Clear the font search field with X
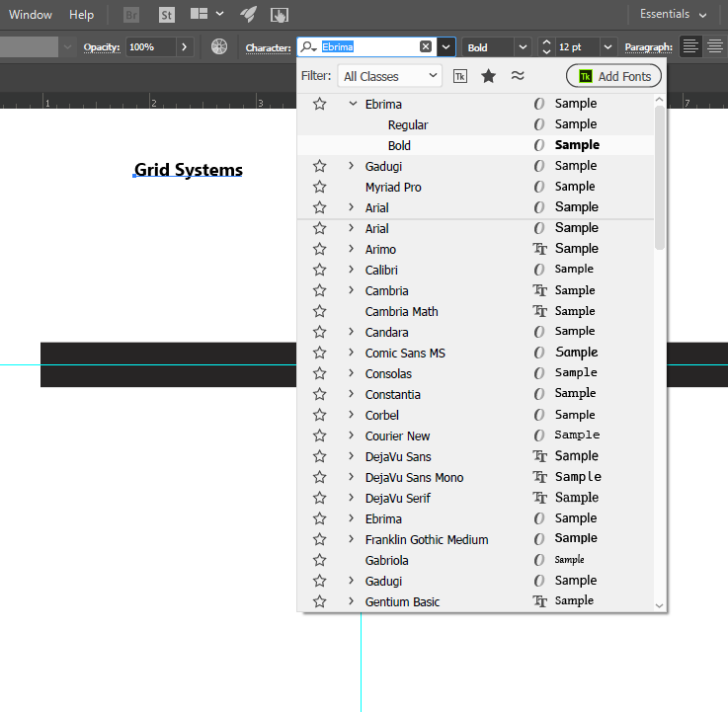 (426, 46)
